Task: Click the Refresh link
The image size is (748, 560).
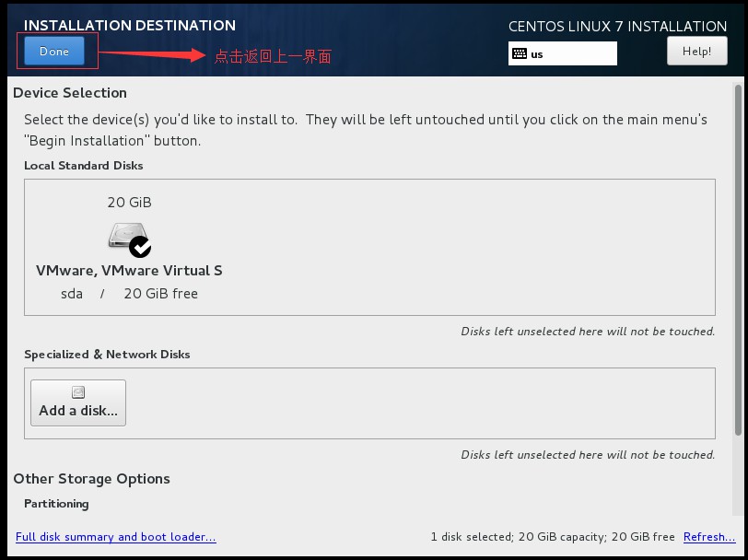Action: [x=708, y=537]
